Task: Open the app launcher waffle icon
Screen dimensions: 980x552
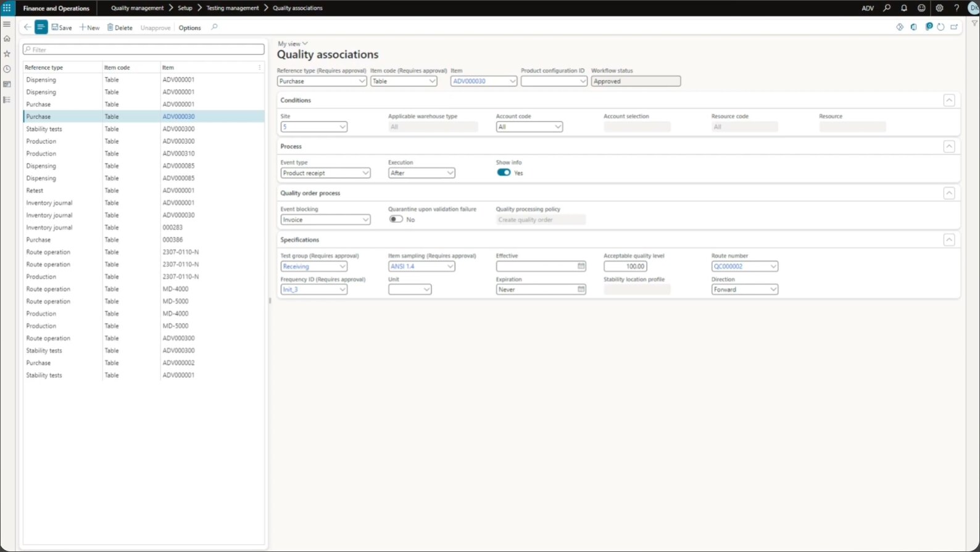Action: coord(7,8)
